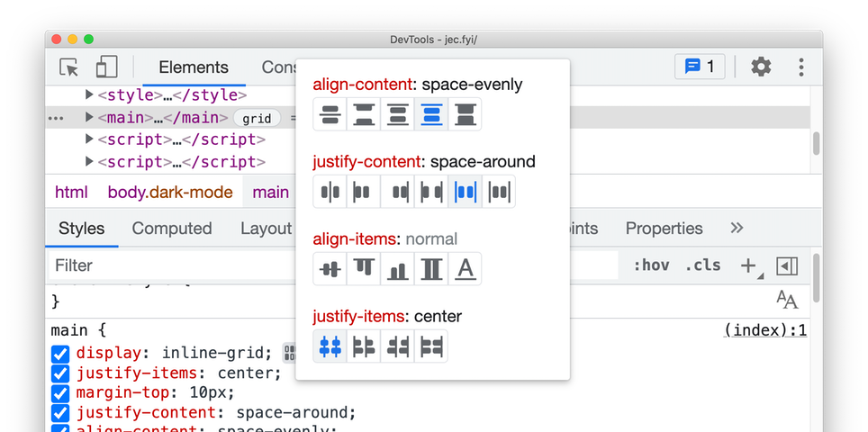This screenshot has width=868, height=432.
Task: Click the space-evenly value in the popup
Action: 472,85
